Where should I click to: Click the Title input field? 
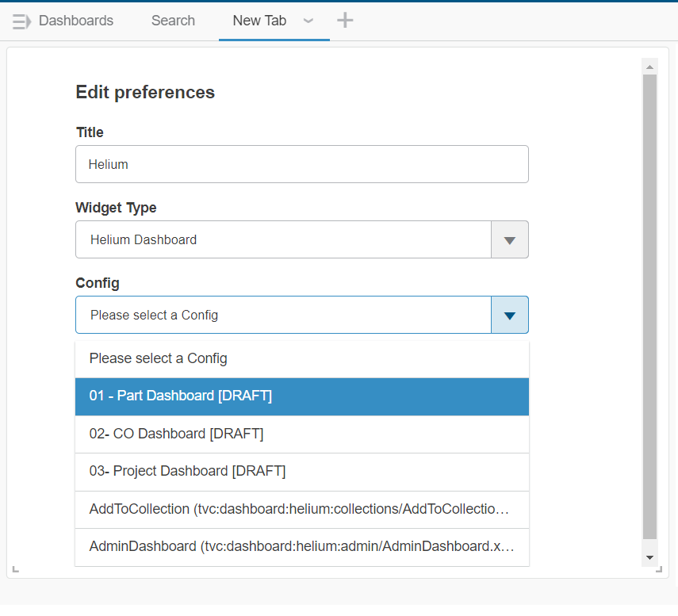coord(301,164)
